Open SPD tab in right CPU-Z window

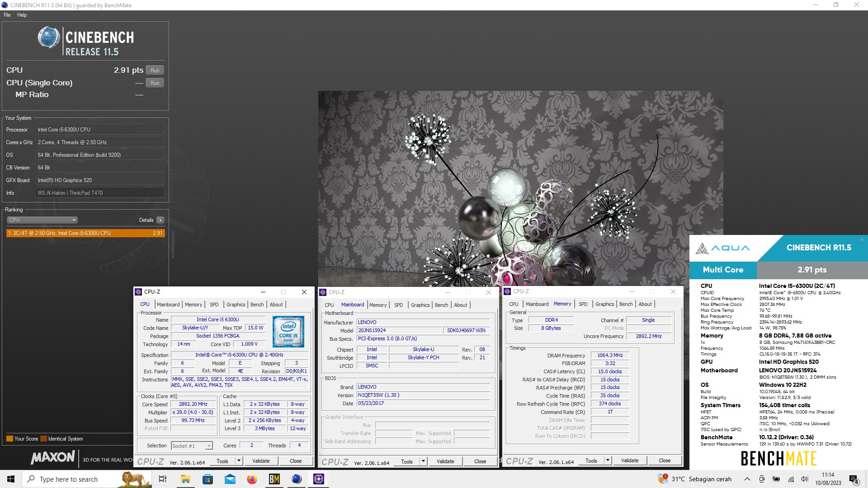[583, 304]
